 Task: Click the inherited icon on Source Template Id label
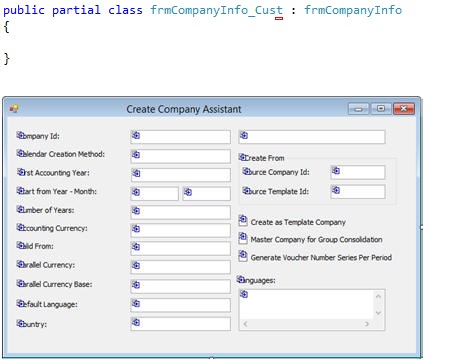click(246, 190)
